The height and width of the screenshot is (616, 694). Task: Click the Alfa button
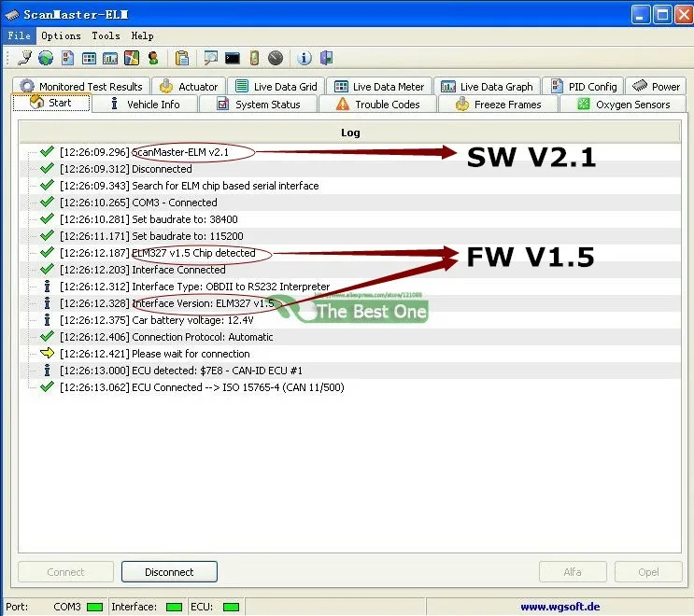[573, 572]
